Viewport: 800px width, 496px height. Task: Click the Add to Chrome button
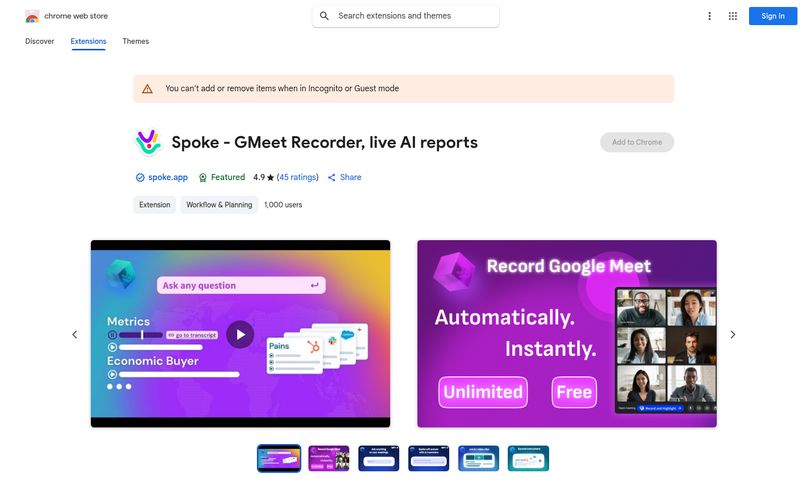637,142
